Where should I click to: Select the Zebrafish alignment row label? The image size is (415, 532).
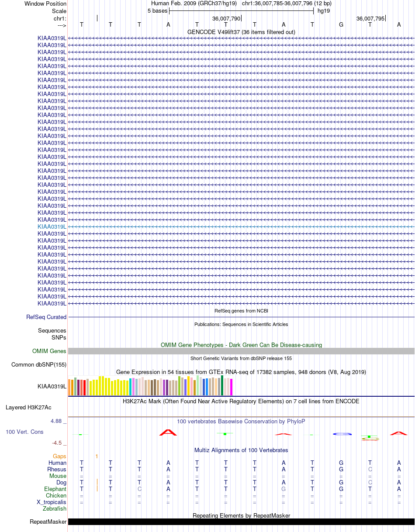point(55,509)
